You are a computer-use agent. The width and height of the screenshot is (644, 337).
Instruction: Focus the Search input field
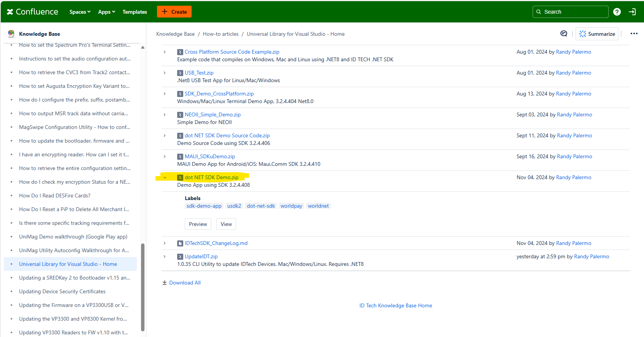tap(570, 12)
